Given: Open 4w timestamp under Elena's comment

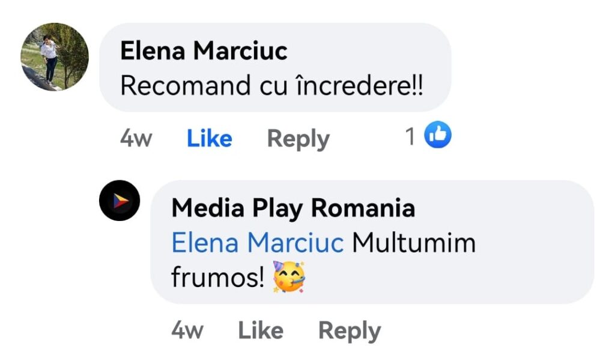Looking at the screenshot, I should (136, 139).
